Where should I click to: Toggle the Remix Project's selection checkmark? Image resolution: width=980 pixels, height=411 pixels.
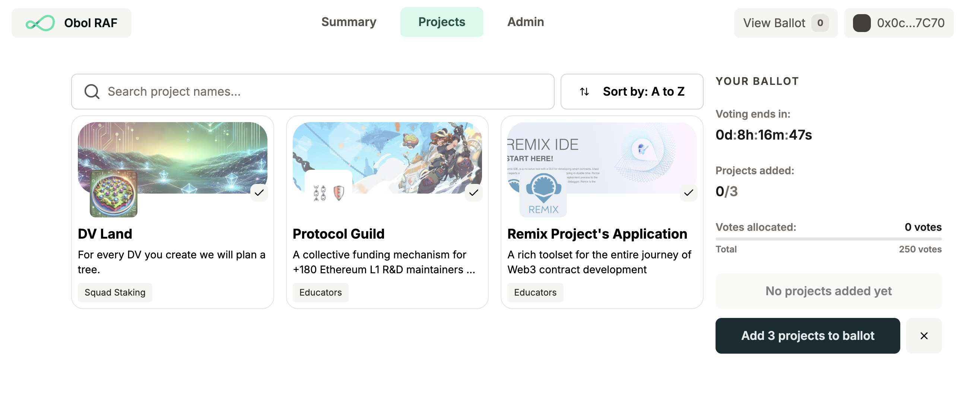click(x=688, y=193)
